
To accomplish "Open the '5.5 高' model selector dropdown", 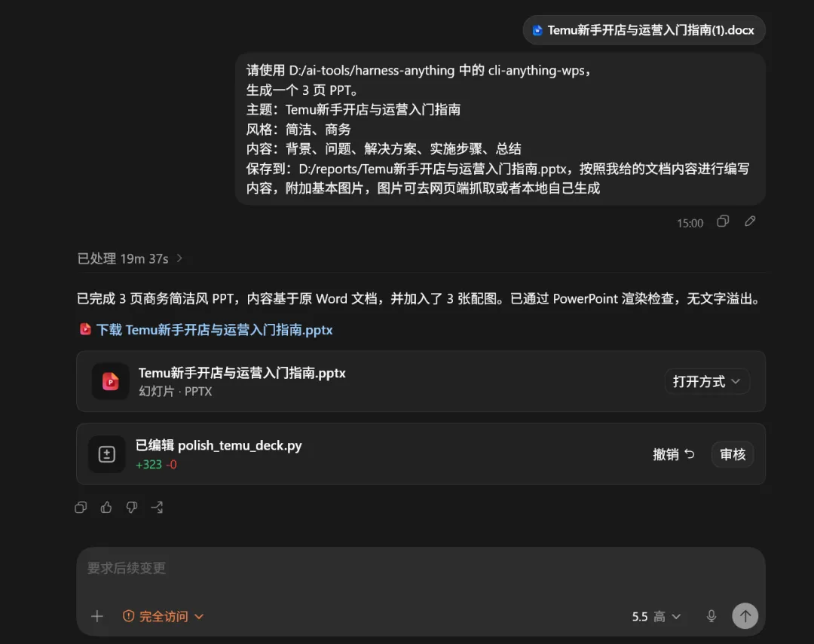I will click(656, 616).
